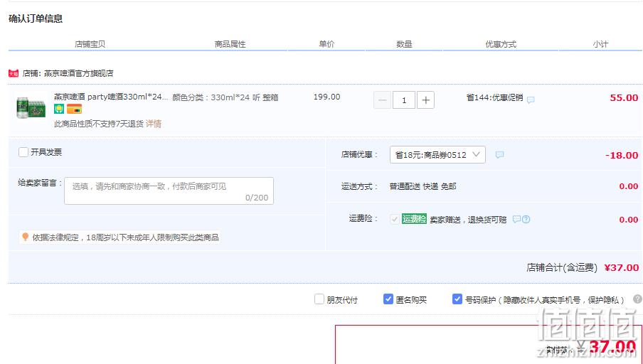This screenshot has width=643, height=364.
Task: Click the green 运费险 label badge
Action: tap(414, 219)
